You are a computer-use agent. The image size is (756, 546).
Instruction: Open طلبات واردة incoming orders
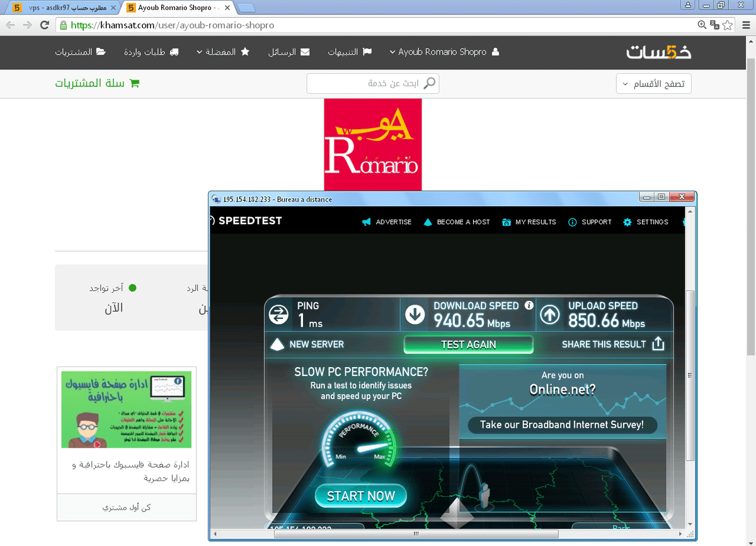coord(151,52)
